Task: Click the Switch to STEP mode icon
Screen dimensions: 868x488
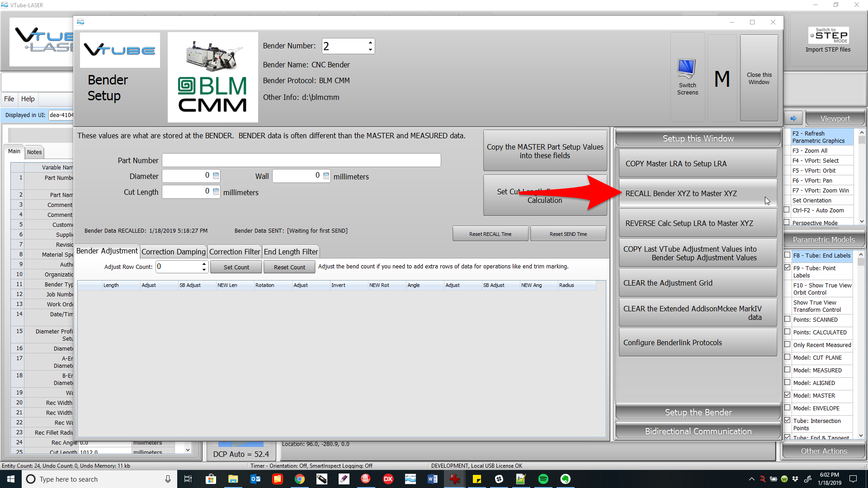Action: pyautogui.click(x=829, y=36)
